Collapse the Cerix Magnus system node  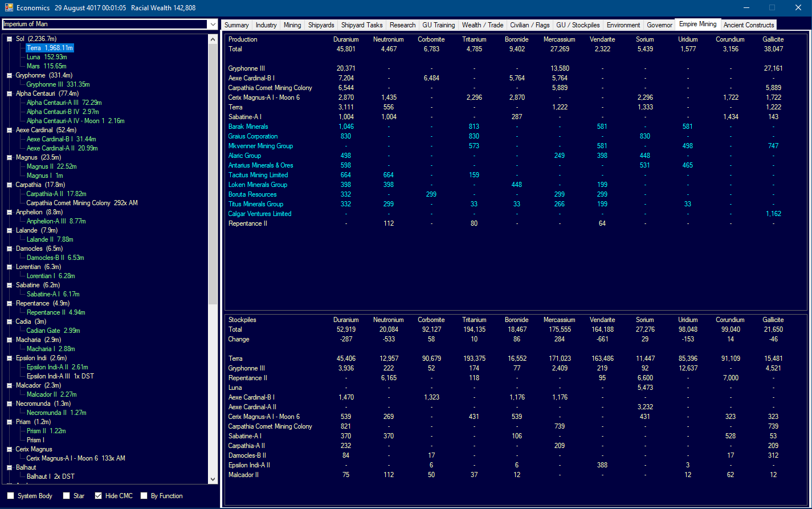tap(10, 449)
